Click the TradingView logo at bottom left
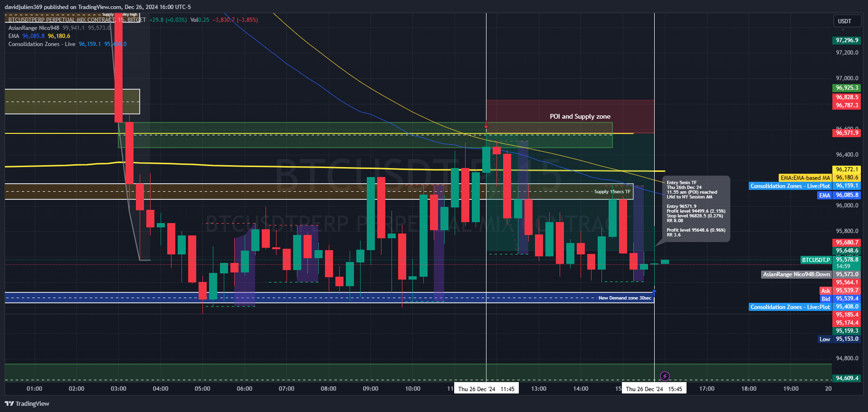Viewport: 868px width, 412px height. (27, 403)
